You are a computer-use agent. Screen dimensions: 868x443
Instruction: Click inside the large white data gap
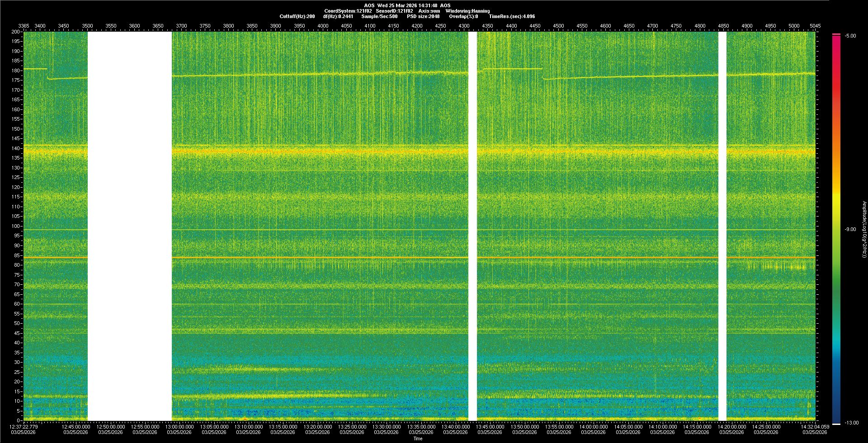[129, 226]
